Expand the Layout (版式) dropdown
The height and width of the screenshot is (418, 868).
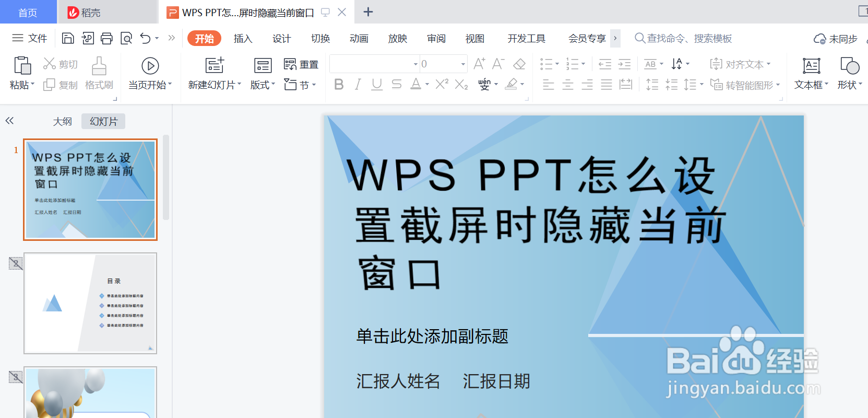click(263, 85)
